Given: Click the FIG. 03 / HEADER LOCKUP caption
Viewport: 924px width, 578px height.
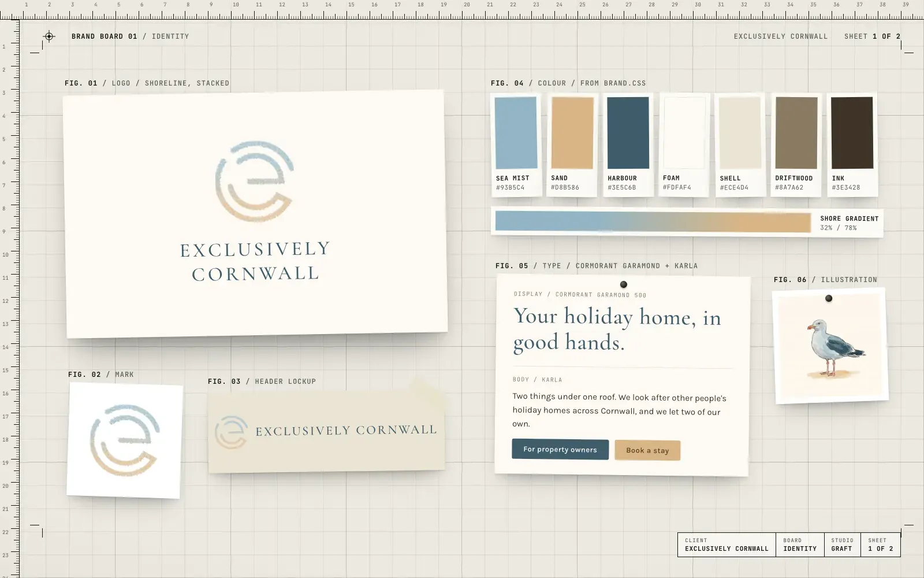Looking at the screenshot, I should point(262,381).
